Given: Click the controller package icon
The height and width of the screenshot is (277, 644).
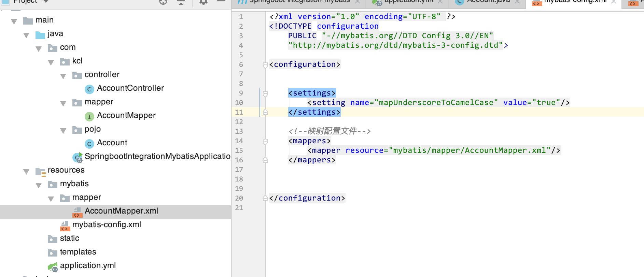Looking at the screenshot, I should [x=77, y=75].
